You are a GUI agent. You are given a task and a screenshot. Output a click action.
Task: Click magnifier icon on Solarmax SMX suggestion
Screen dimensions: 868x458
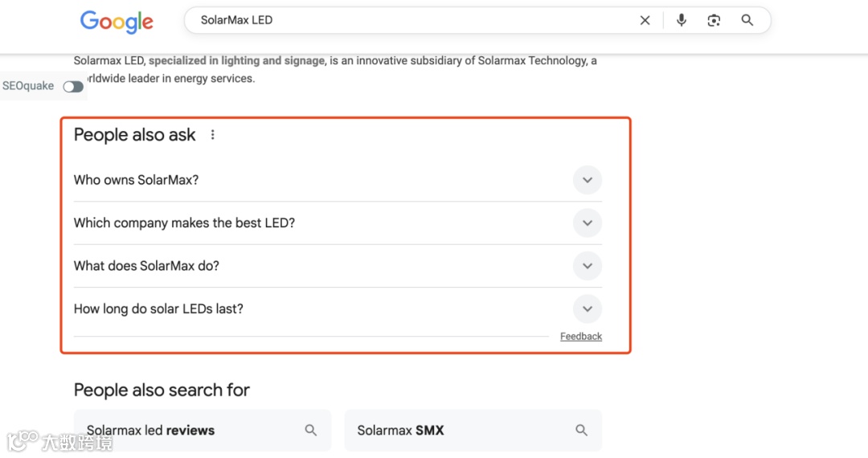pyautogui.click(x=582, y=431)
